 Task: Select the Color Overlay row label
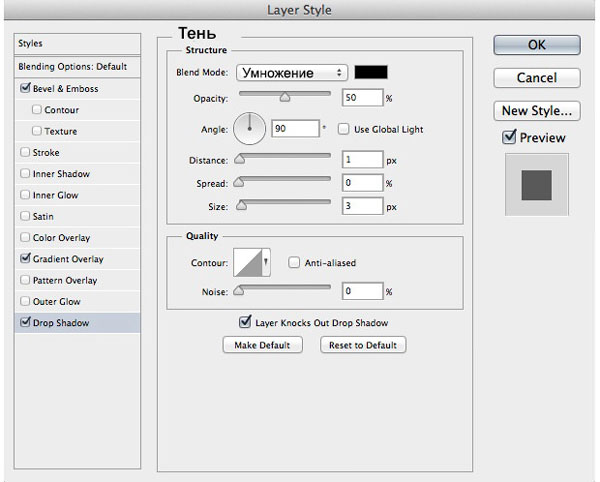click(61, 238)
